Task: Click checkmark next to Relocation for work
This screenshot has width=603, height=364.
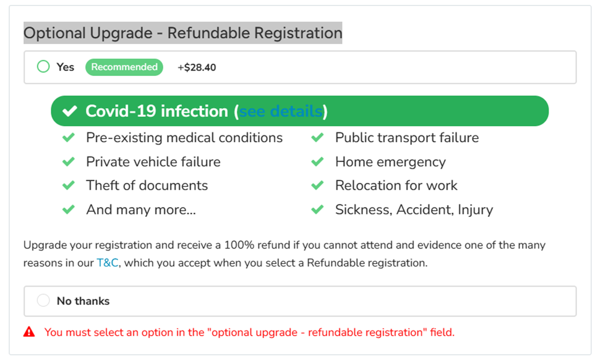Action: [x=317, y=185]
